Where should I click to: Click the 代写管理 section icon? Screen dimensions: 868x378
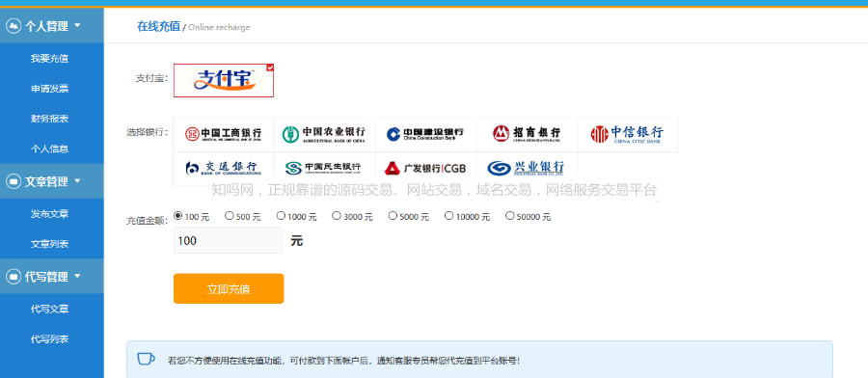point(14,276)
